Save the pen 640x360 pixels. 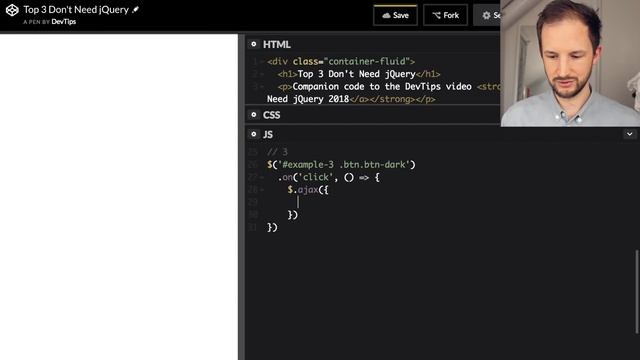(395, 16)
